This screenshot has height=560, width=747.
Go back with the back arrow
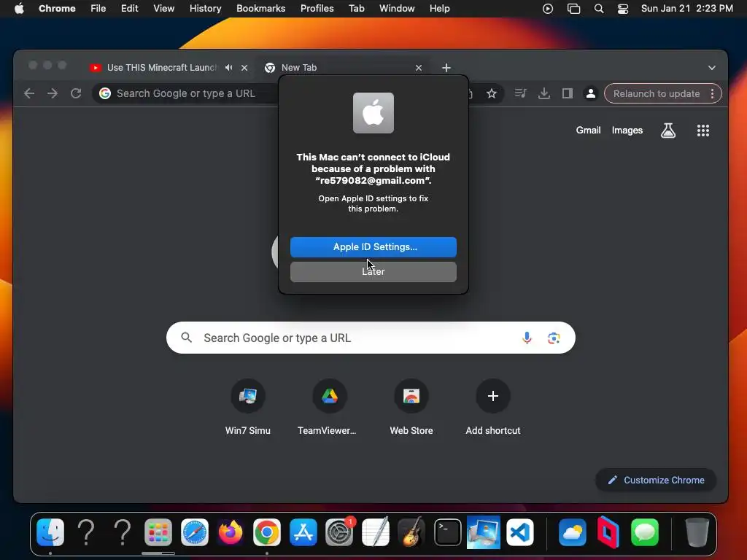tap(29, 93)
